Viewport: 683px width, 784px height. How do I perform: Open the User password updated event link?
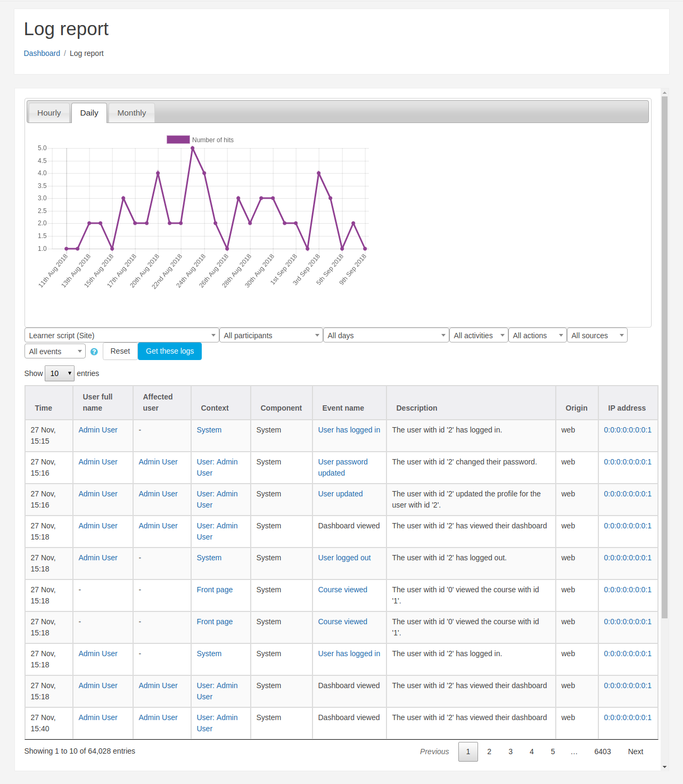tap(343, 467)
